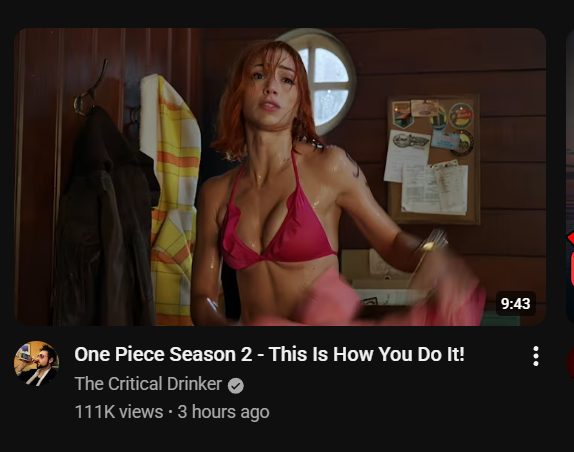Click the dark jacket hanging on hook

(x=106, y=216)
